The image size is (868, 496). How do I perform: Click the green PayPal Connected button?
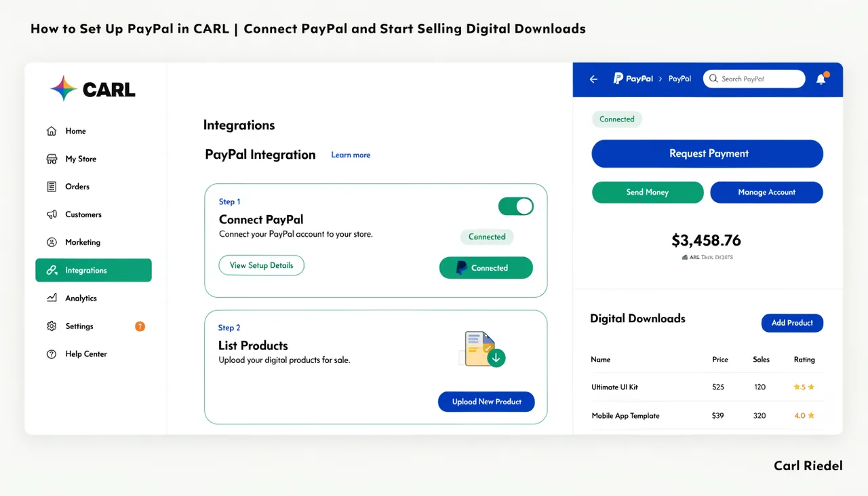tap(486, 268)
